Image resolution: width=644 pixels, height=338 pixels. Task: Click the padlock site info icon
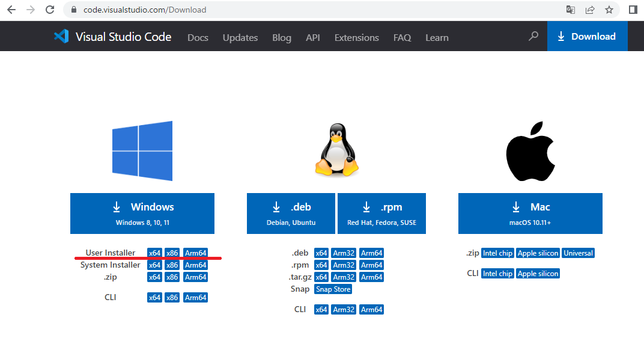[74, 10]
